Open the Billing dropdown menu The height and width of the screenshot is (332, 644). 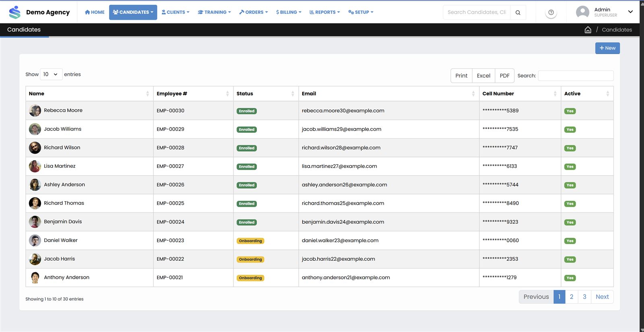point(289,12)
